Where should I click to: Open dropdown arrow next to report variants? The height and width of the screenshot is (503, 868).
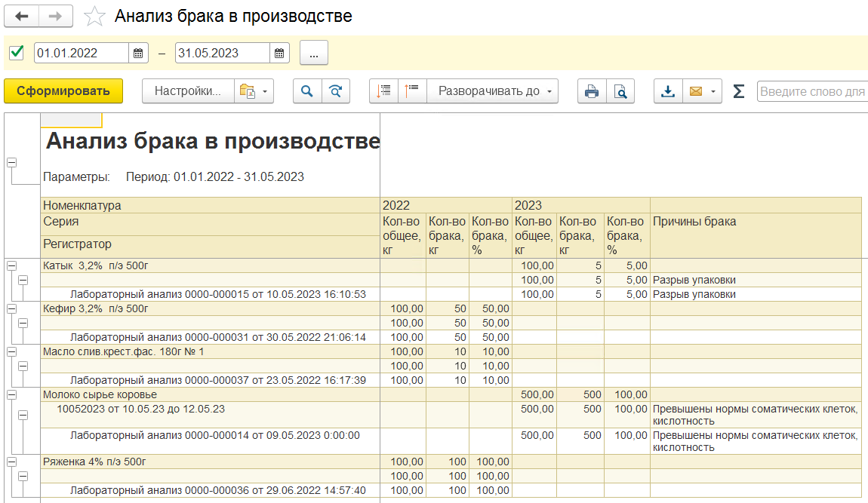pyautogui.click(x=265, y=91)
